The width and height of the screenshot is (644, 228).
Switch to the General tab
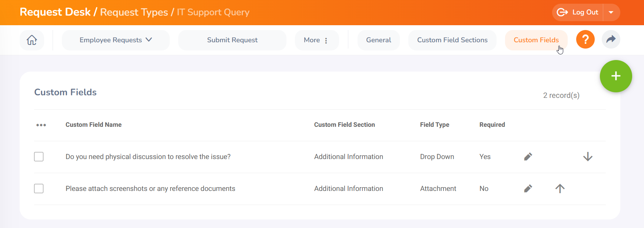(x=378, y=40)
